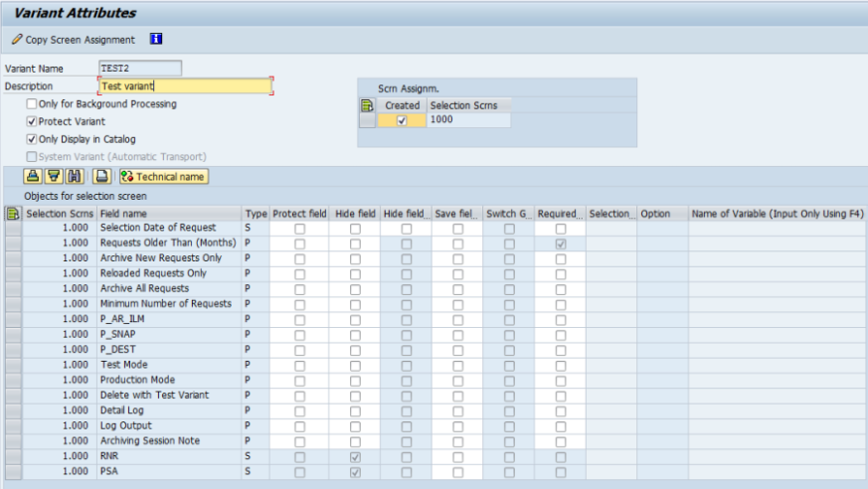Screen dimensions: 868x489
Task: Select row header of Minimum Number of Requests
Action: [13, 304]
